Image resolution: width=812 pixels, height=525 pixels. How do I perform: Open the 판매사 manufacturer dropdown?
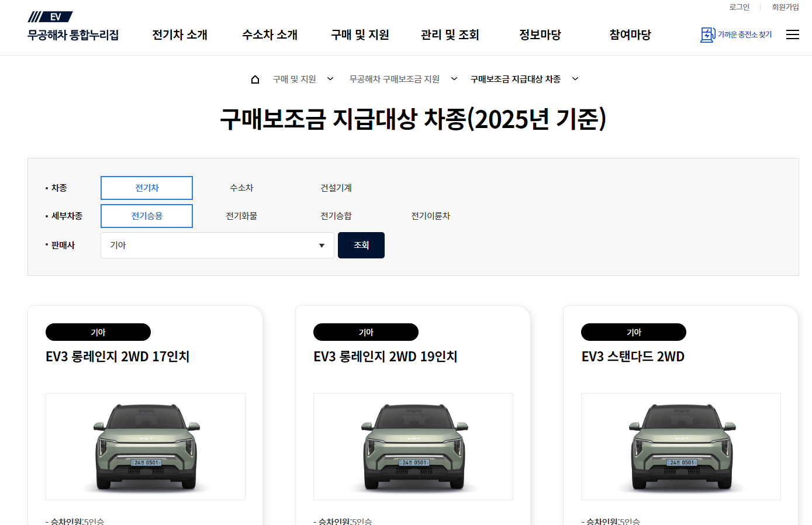coord(217,245)
